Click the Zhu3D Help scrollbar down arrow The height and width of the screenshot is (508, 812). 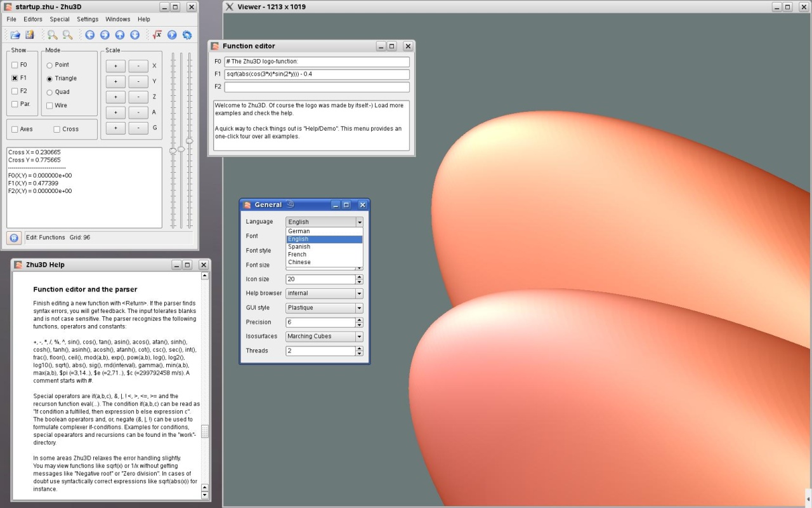(x=204, y=495)
